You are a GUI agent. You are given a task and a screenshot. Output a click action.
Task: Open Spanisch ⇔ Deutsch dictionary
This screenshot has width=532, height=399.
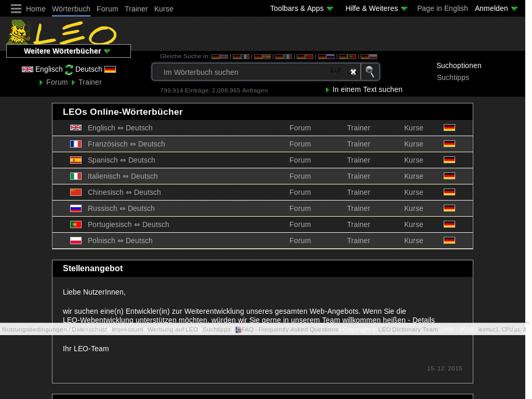coord(122,160)
